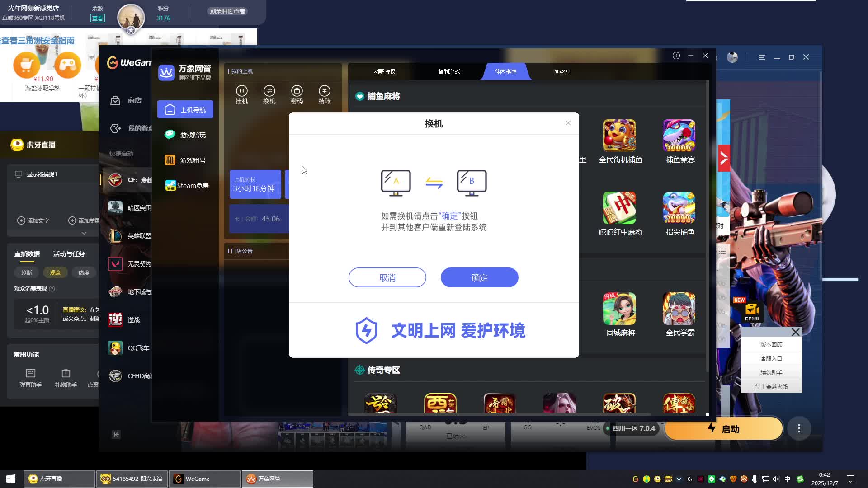Click the 换机 switch-machine icon
Viewport: 868px width, 488px height.
[x=269, y=91]
